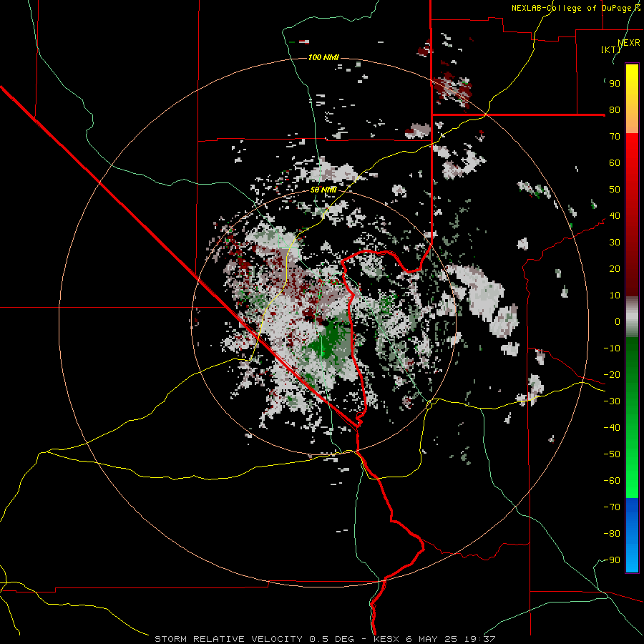Image resolution: width=644 pixels, height=644 pixels.
Task: Click the NEXLAB-College of DuPage header text
Action: [x=576, y=8]
